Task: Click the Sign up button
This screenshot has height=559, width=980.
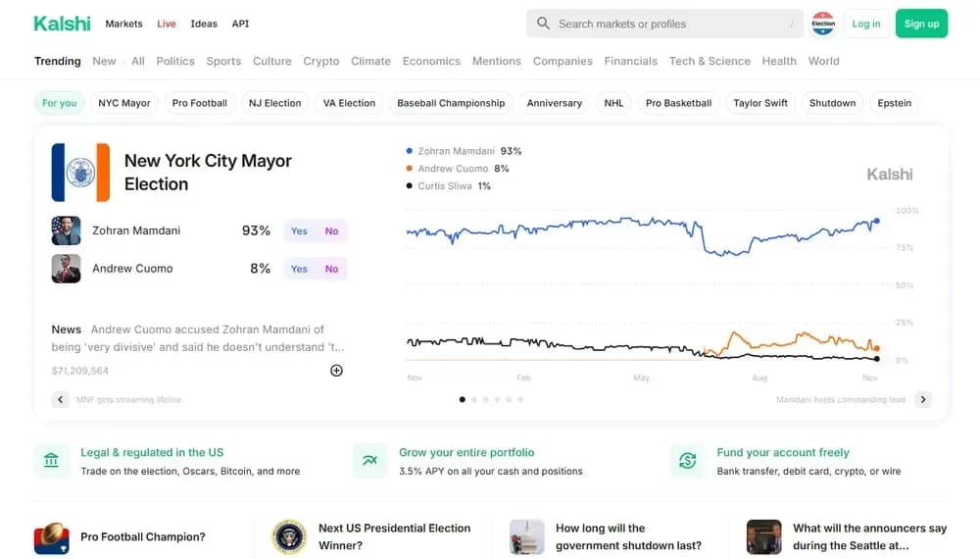Action: (x=921, y=24)
